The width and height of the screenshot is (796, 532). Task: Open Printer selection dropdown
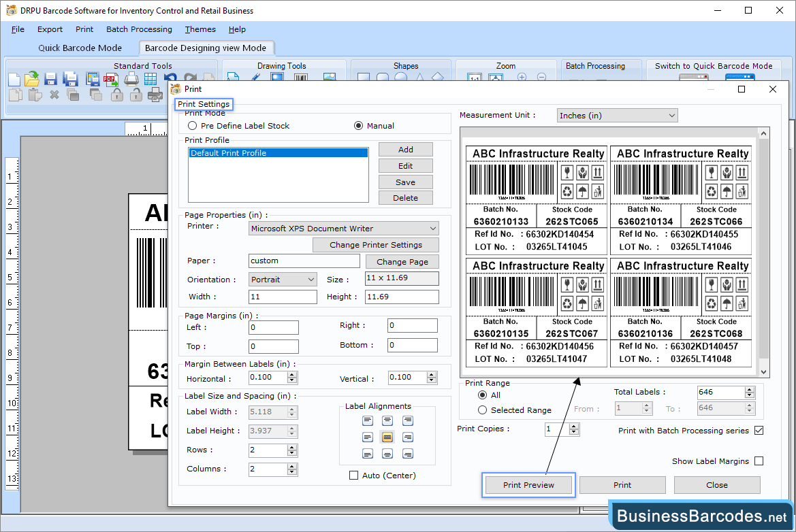pyautogui.click(x=344, y=229)
